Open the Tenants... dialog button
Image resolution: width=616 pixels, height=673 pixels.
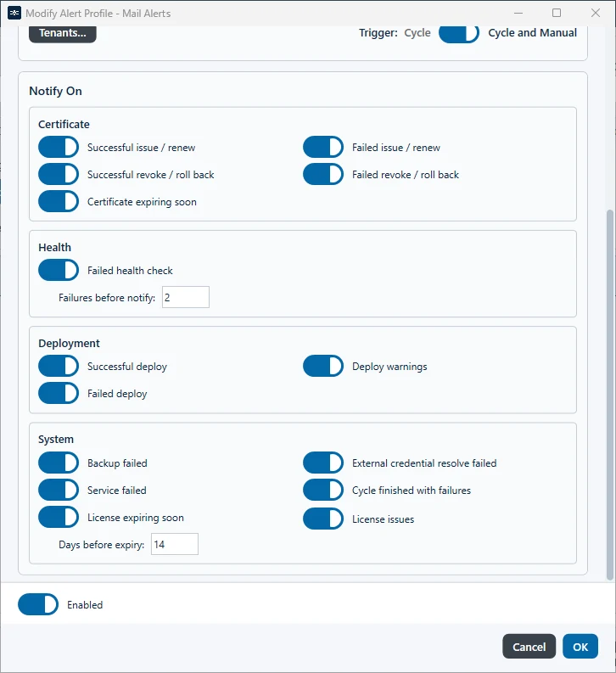[x=63, y=33]
